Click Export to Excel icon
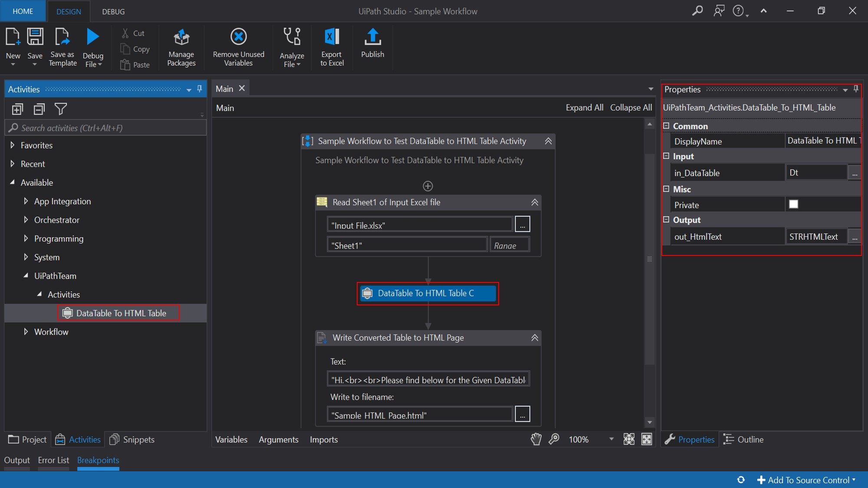The height and width of the screenshot is (488, 868). pos(332,37)
